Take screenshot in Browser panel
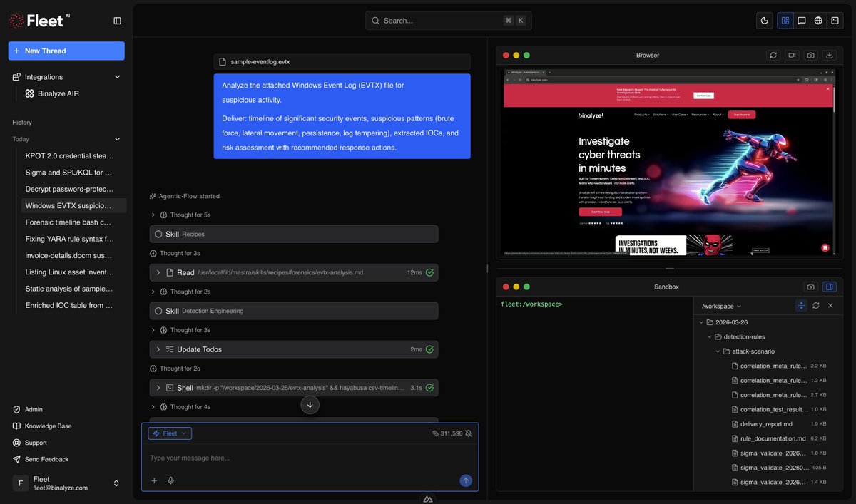This screenshot has height=504, width=856. [x=810, y=55]
